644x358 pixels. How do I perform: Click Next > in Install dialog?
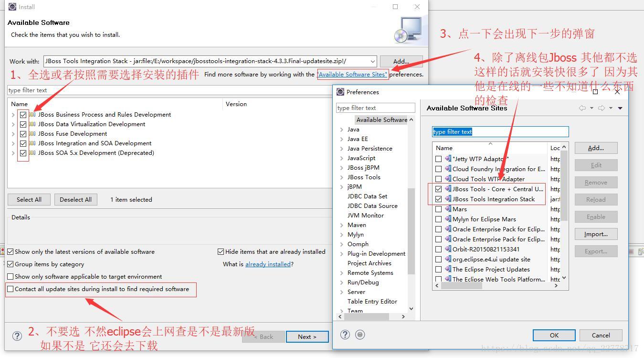(307, 336)
